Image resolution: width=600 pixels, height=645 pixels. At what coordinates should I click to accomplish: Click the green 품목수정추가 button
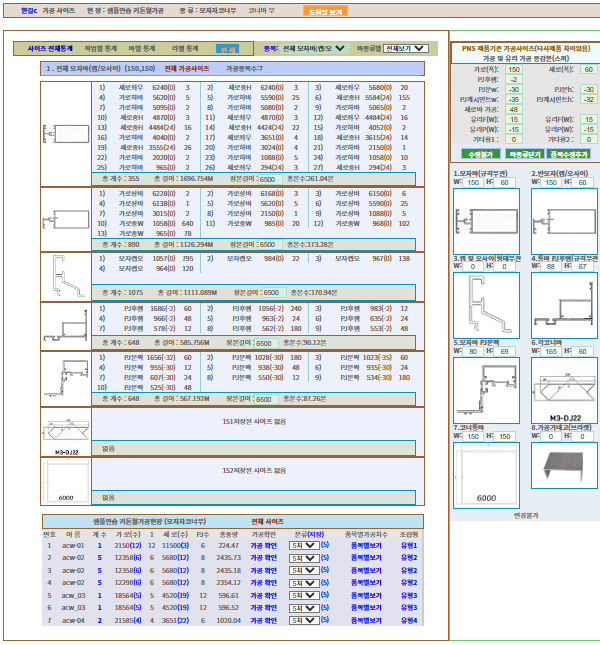pos(569,154)
